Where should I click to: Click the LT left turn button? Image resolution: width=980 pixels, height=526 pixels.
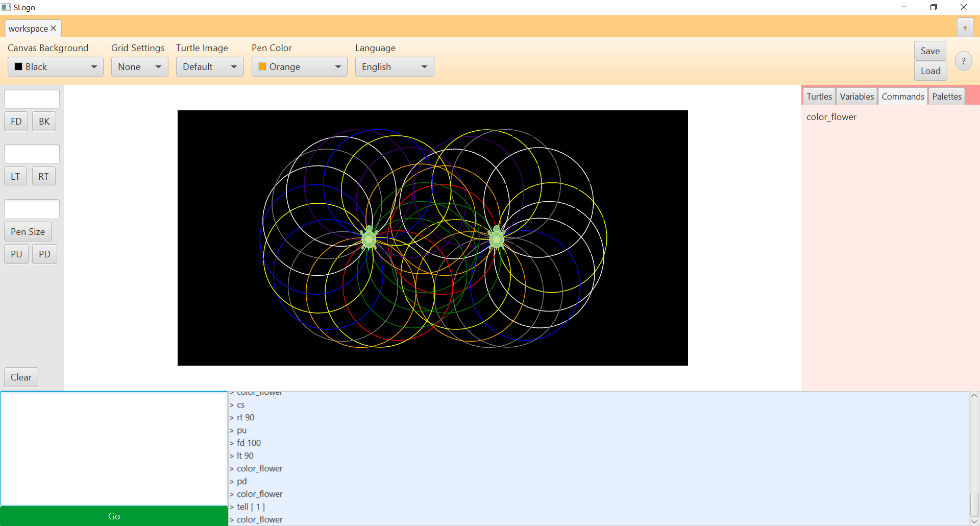15,177
